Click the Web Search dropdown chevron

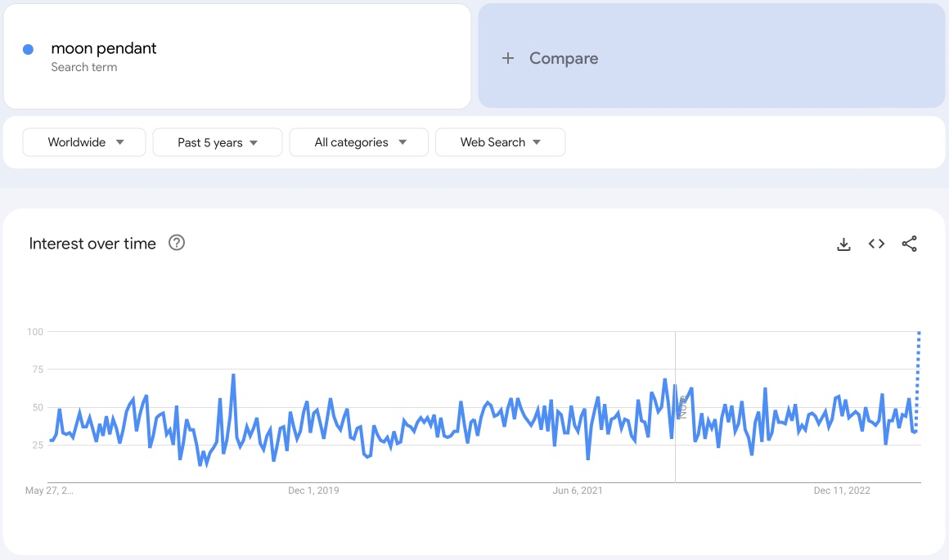[538, 141]
